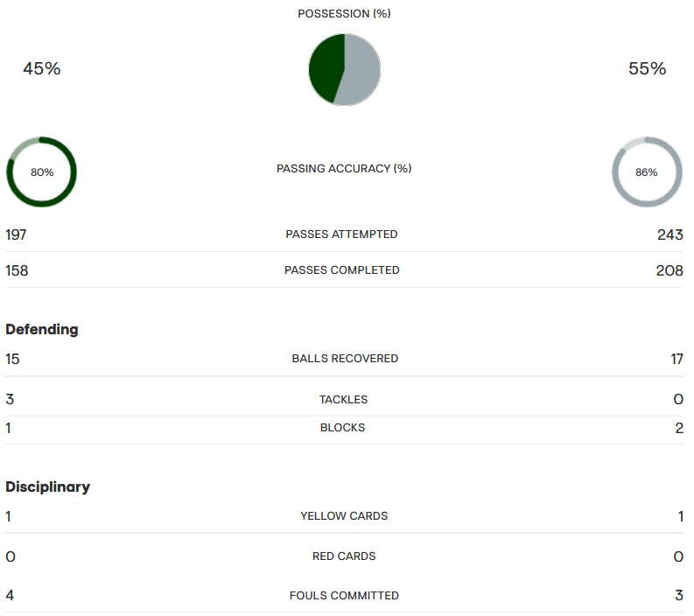Click the possession pie chart
The height and width of the screenshot is (616, 694).
coord(344,69)
